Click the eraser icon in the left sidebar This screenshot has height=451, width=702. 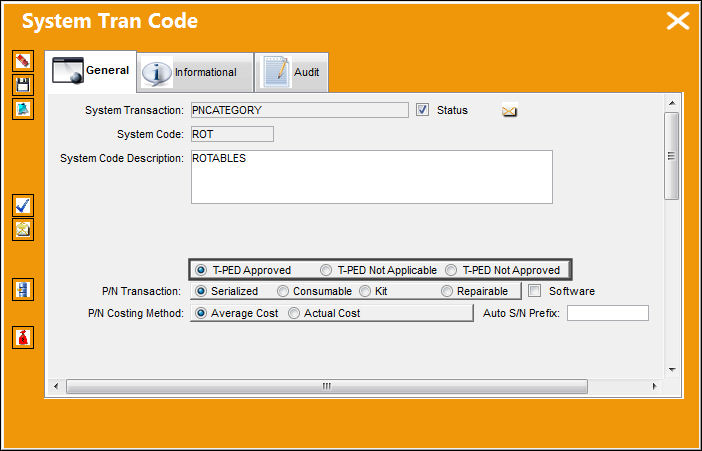tap(23, 61)
